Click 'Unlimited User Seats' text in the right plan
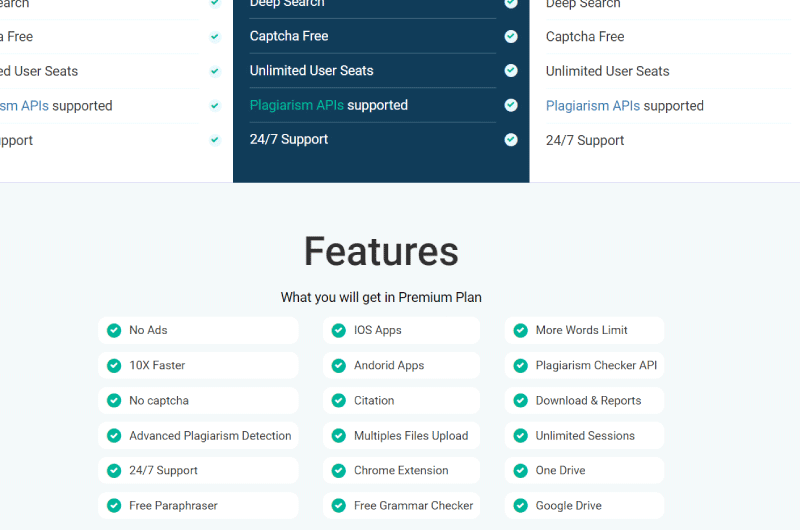800x530 pixels. [607, 71]
